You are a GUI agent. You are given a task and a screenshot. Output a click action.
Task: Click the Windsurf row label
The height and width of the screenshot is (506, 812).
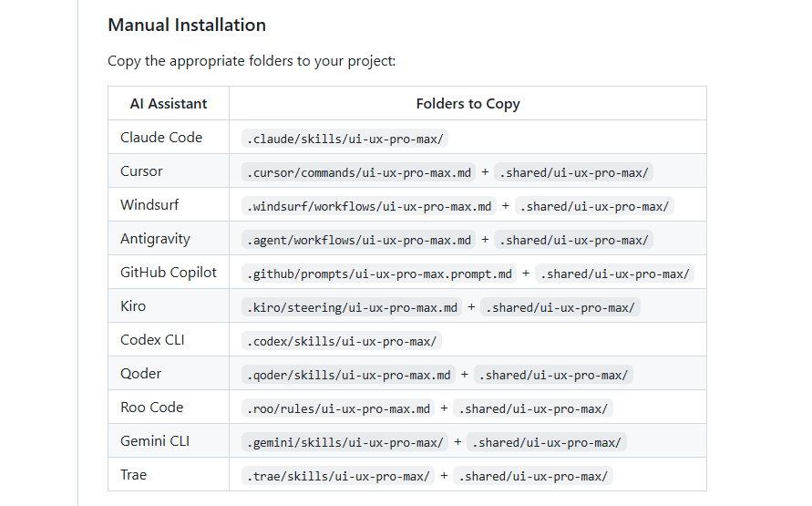pyautogui.click(x=148, y=205)
